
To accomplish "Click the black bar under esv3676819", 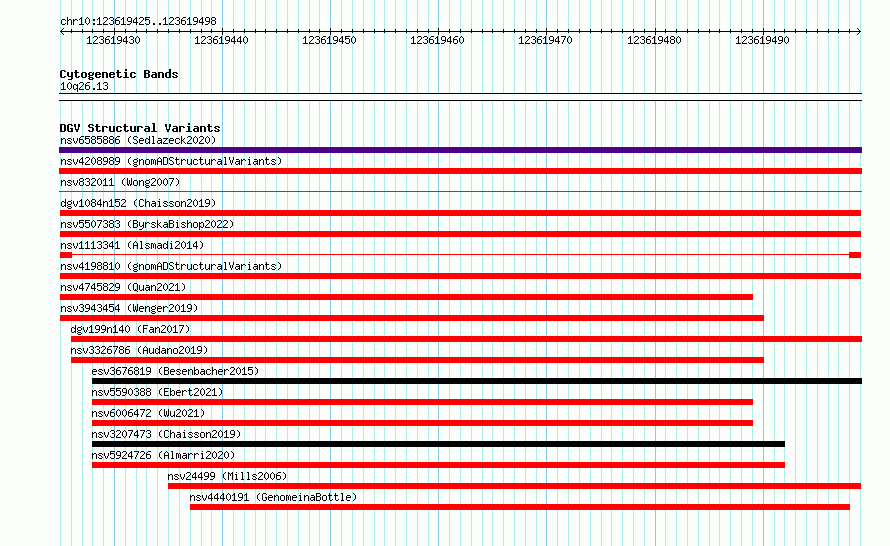I will [477, 381].
